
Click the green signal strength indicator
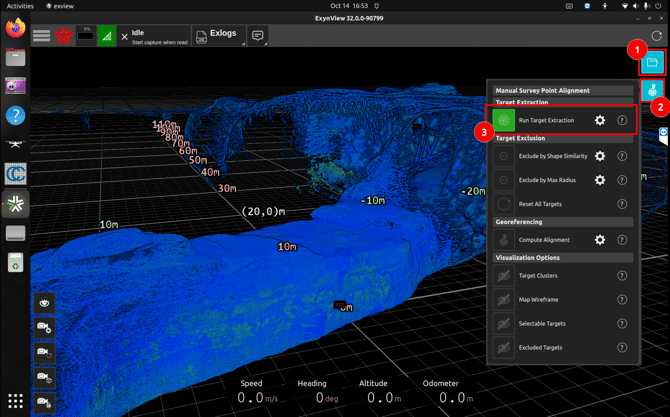pyautogui.click(x=106, y=36)
